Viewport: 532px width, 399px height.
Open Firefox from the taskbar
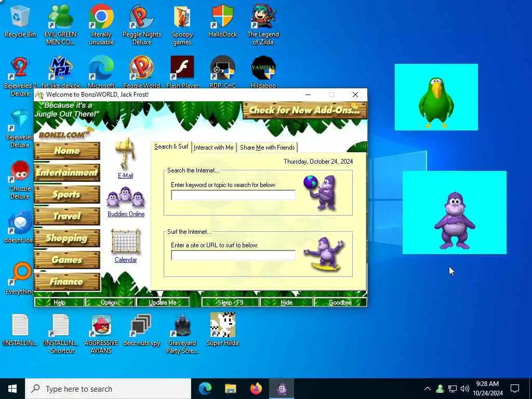tap(256, 389)
